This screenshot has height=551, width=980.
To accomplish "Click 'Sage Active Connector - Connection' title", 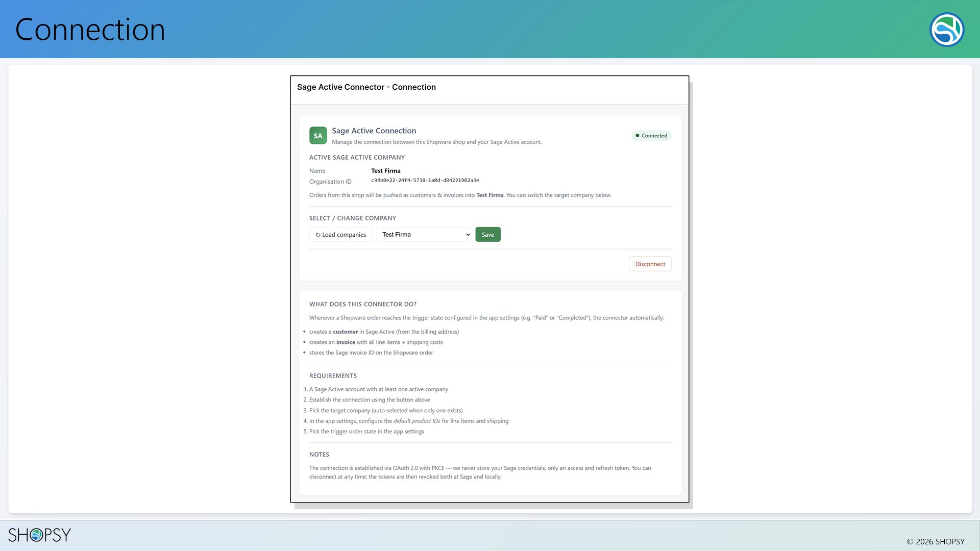I will (x=366, y=87).
